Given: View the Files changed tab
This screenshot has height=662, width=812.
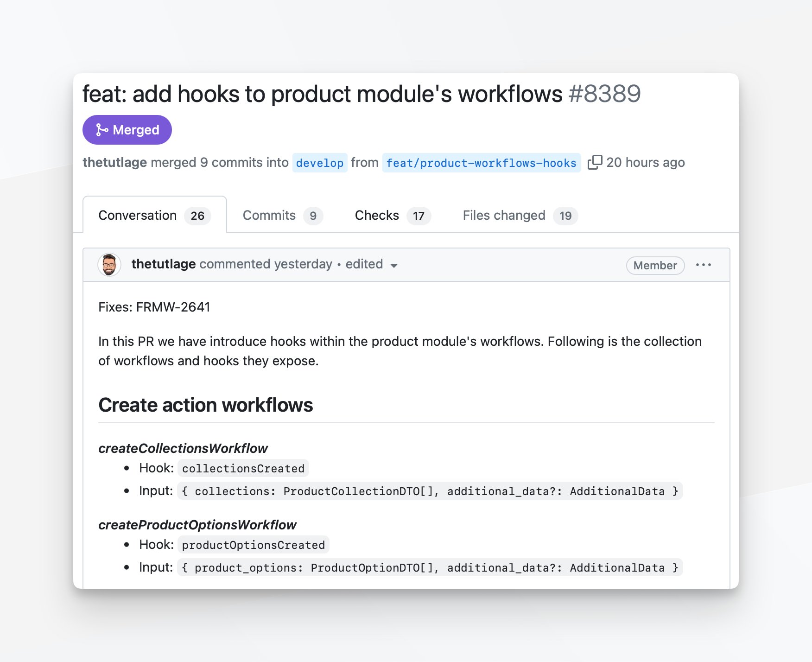Looking at the screenshot, I should pyautogui.click(x=520, y=216).
